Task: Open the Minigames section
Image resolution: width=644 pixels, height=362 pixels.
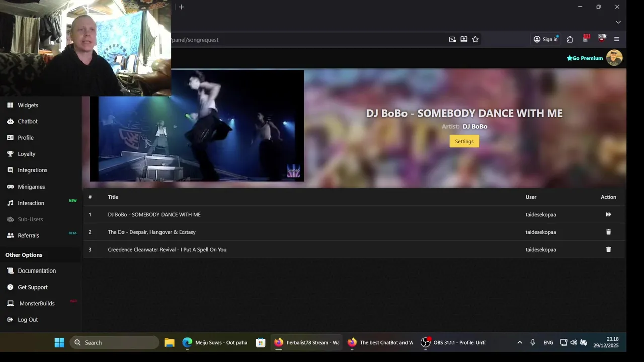Action: (31, 187)
